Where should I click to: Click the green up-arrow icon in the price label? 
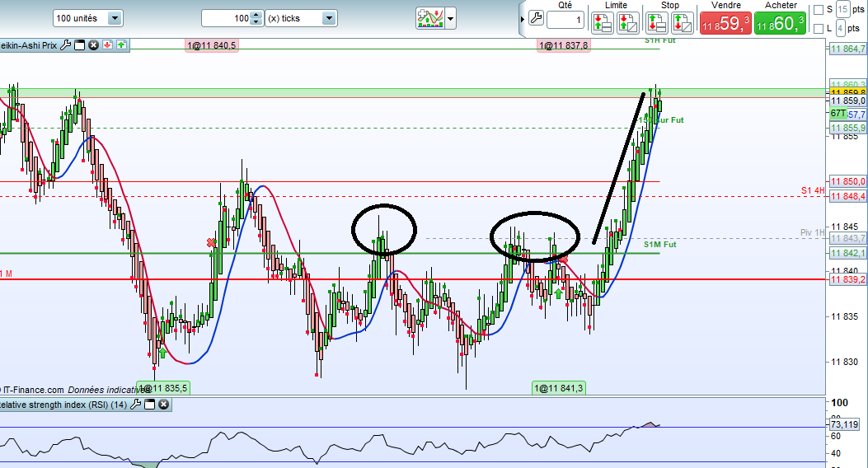pyautogui.click(x=121, y=45)
